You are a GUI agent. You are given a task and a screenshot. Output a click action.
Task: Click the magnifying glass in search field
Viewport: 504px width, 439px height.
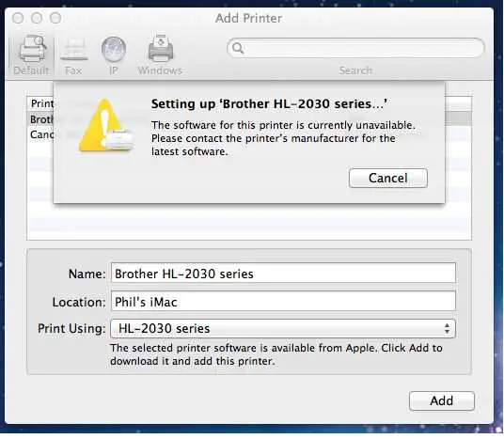point(238,48)
